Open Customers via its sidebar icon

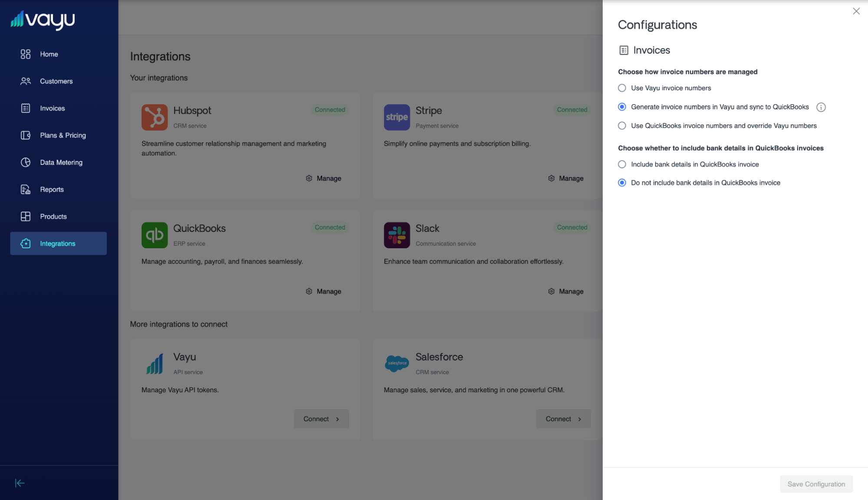pos(26,81)
